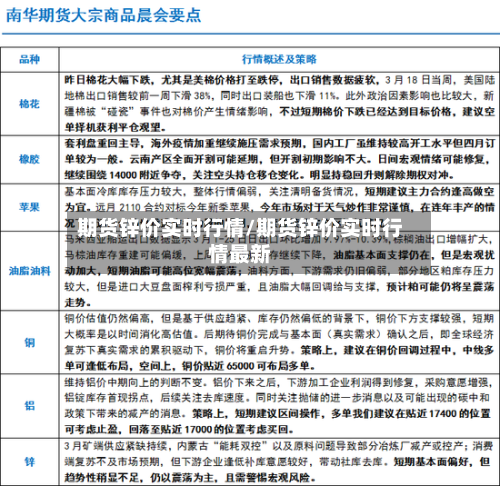
Task: Click the 锌 row label
Action: [30, 462]
